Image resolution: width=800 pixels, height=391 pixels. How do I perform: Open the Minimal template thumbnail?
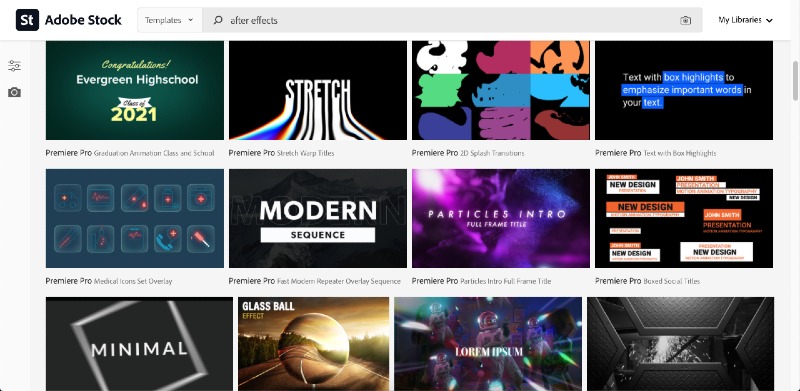(139, 344)
